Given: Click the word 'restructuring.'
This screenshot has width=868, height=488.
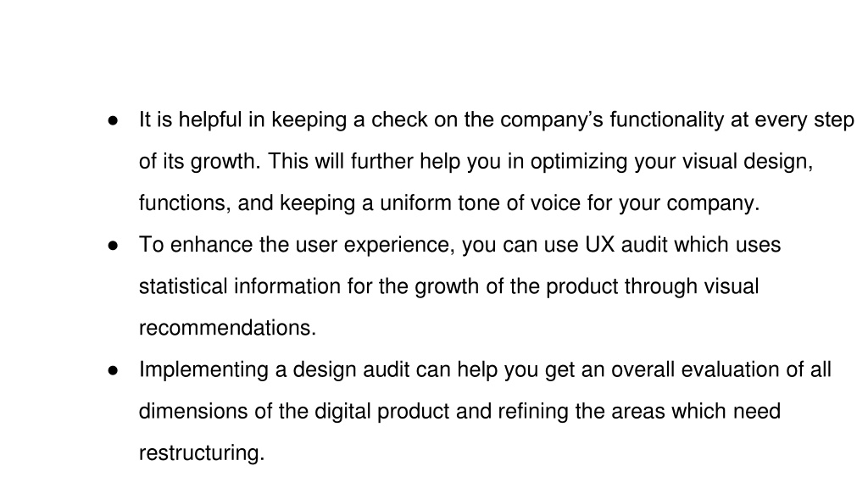Looking at the screenshot, I should (x=202, y=453).
